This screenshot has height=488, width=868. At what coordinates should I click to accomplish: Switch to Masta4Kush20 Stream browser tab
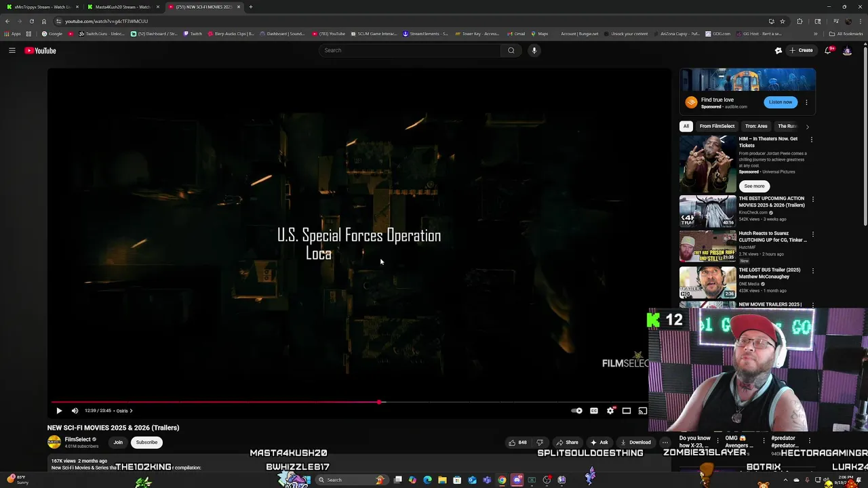pos(123,7)
